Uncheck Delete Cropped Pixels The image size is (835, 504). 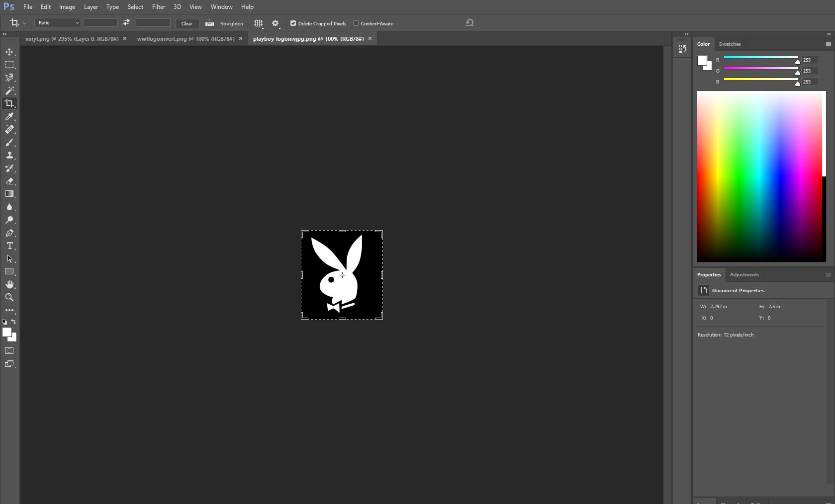pos(293,23)
